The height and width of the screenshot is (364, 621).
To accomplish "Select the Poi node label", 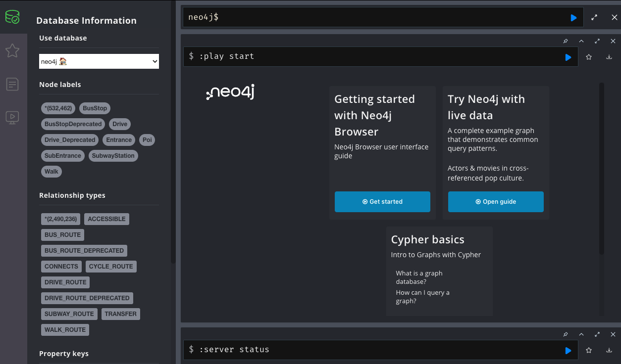I will (x=147, y=140).
